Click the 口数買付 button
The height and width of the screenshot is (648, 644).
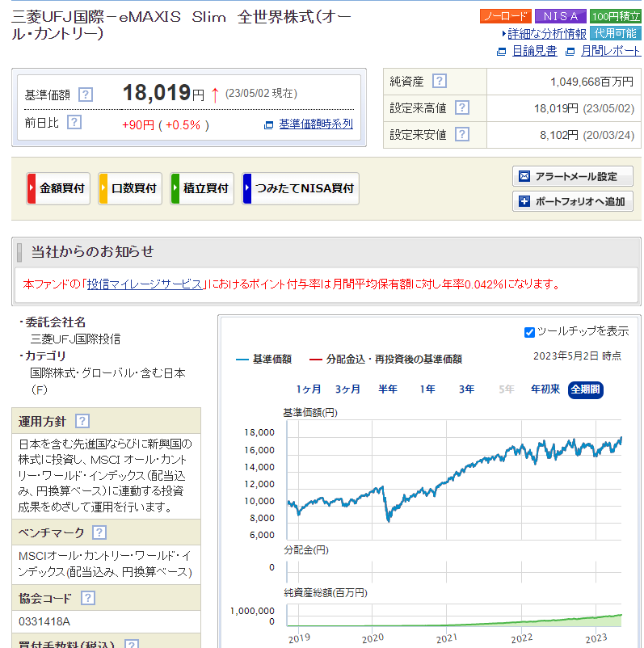click(x=130, y=188)
